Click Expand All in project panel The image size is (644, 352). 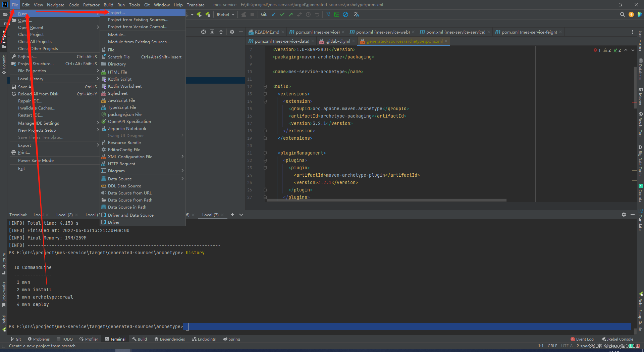click(212, 32)
